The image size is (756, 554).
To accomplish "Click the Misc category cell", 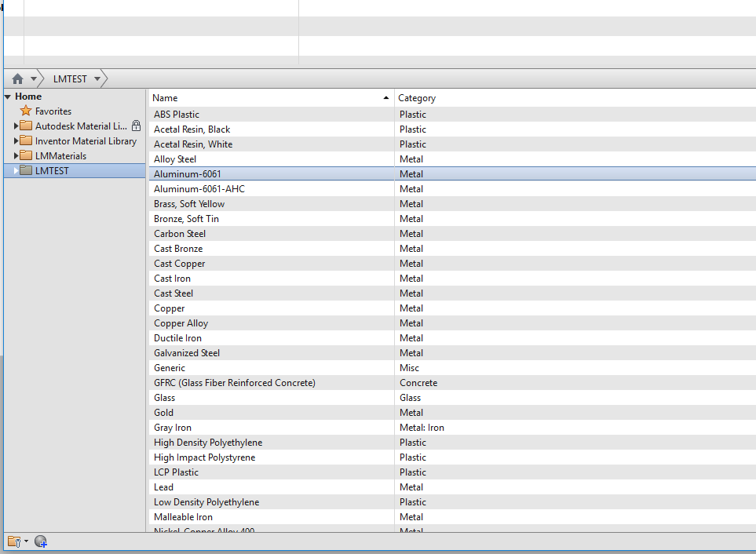I will (x=409, y=369).
